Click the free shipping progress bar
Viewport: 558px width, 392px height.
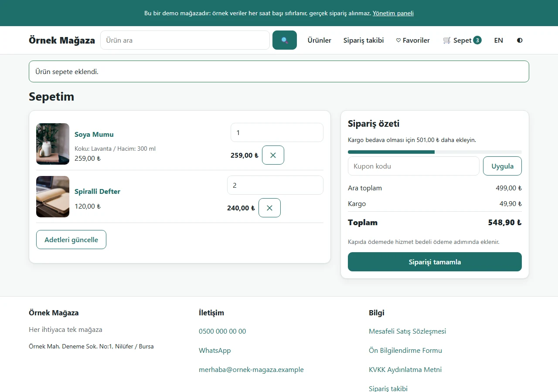click(435, 152)
